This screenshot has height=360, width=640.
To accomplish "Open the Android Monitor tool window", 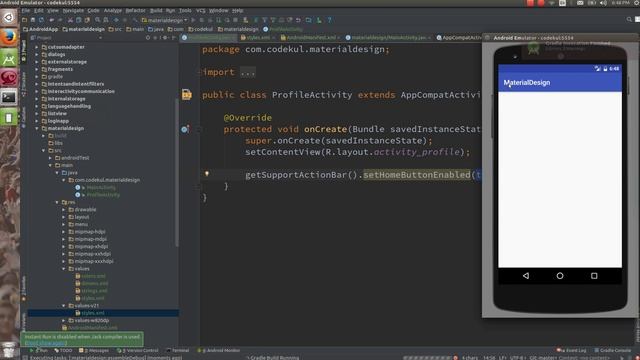I will pyautogui.click(x=219, y=350).
